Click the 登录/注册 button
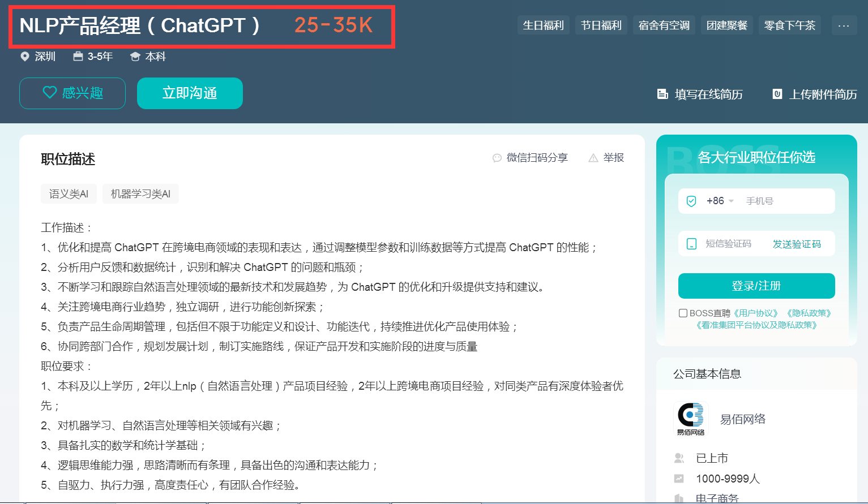Image resolution: width=868 pixels, height=504 pixels. point(756,286)
